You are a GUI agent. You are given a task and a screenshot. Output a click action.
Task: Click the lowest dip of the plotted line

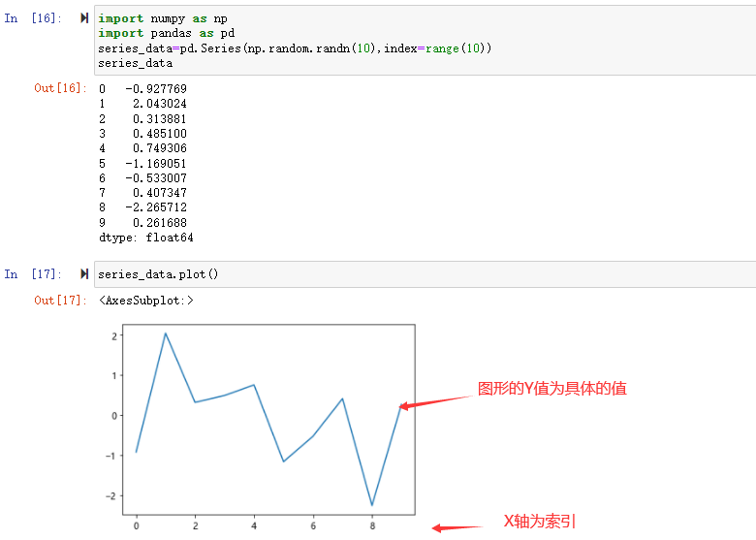372,505
